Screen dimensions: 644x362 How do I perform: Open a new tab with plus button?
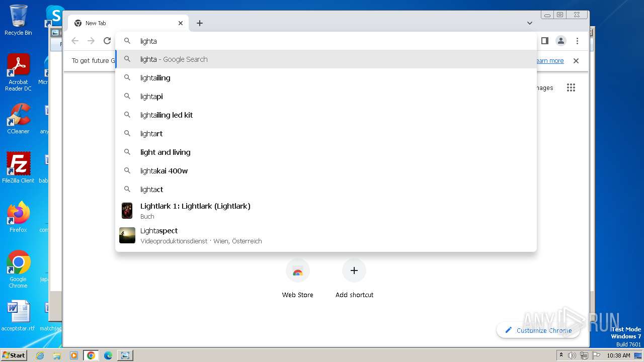[200, 23]
